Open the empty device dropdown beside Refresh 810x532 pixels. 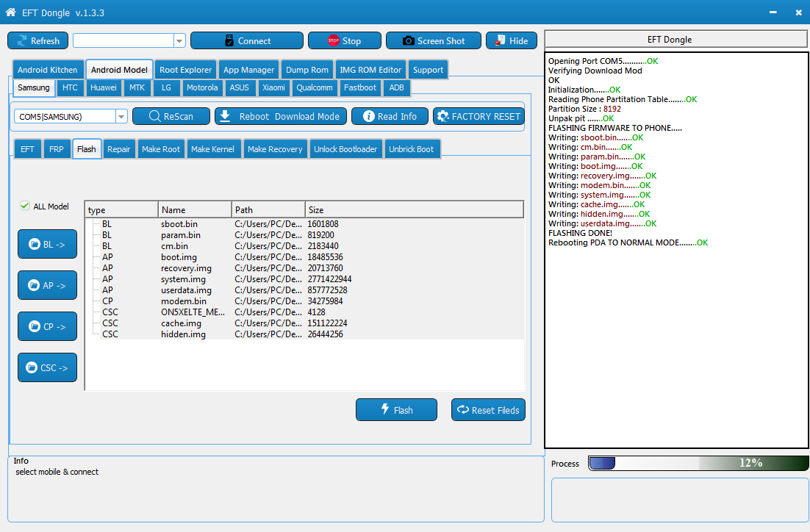click(179, 41)
